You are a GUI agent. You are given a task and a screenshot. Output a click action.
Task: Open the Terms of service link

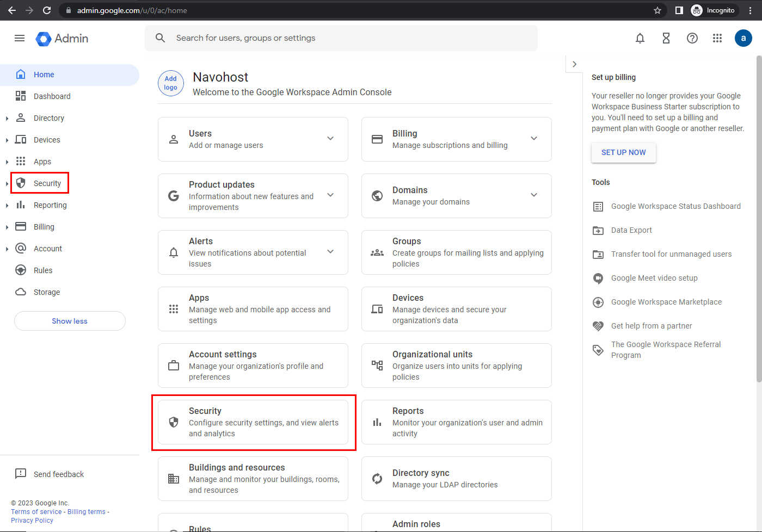[36, 512]
